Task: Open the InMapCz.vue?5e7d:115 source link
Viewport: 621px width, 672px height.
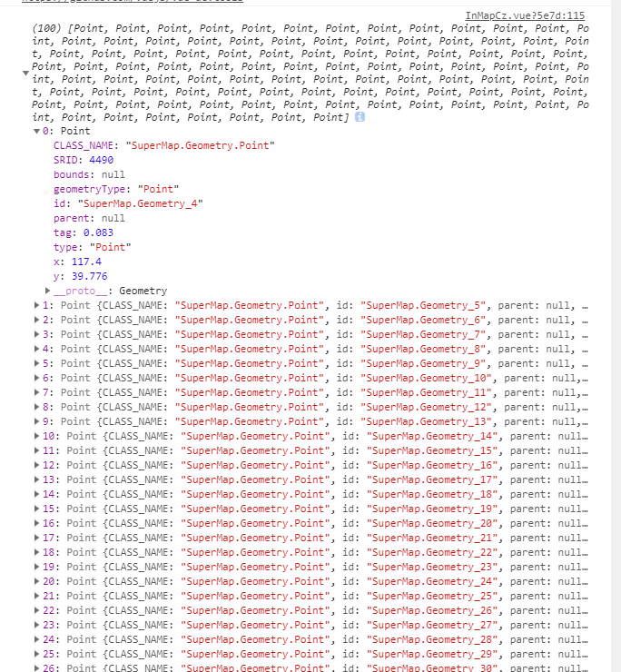Action: tap(525, 15)
